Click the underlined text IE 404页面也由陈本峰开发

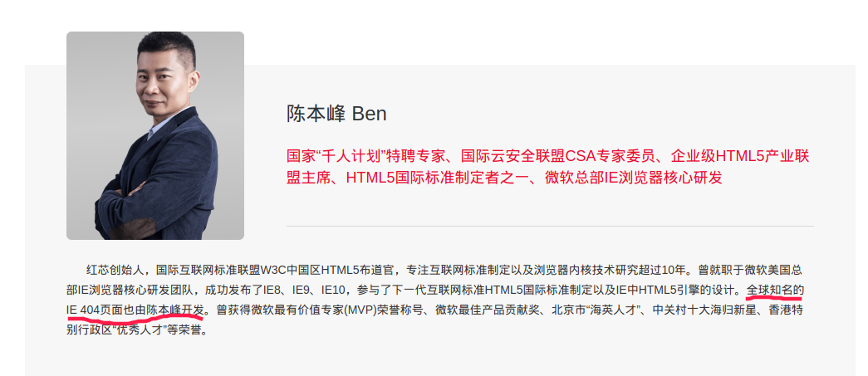click(x=135, y=310)
